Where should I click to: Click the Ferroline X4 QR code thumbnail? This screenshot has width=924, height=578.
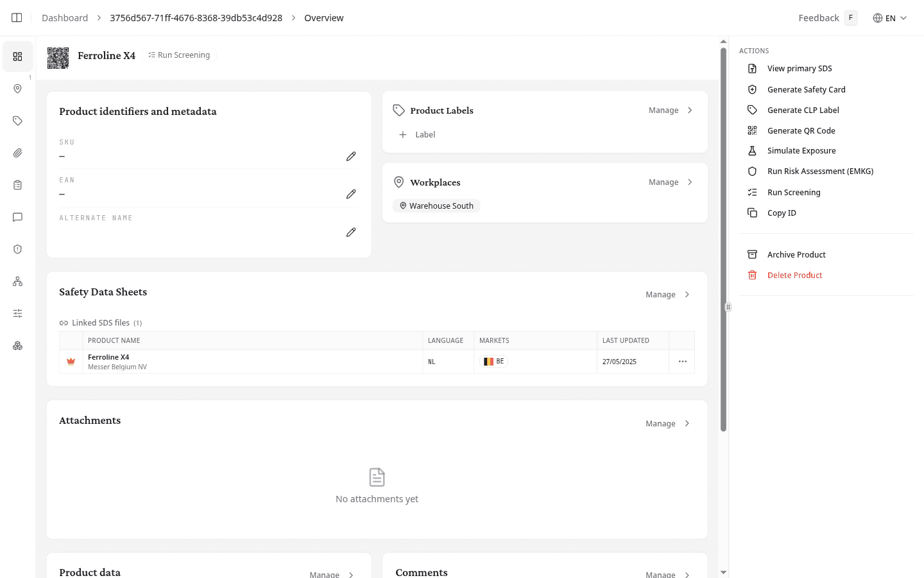coord(58,58)
